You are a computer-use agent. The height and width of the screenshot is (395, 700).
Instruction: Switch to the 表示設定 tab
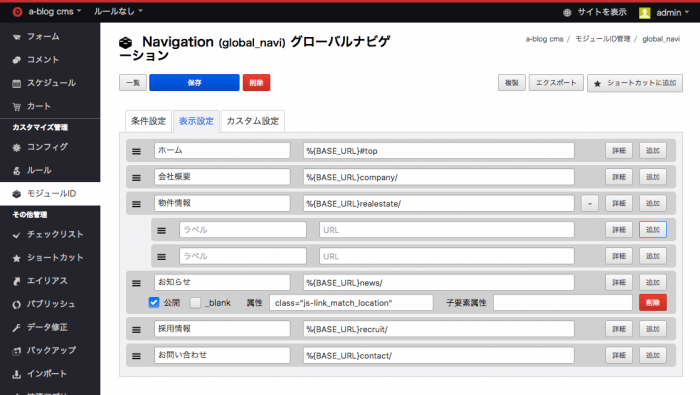[196, 121]
